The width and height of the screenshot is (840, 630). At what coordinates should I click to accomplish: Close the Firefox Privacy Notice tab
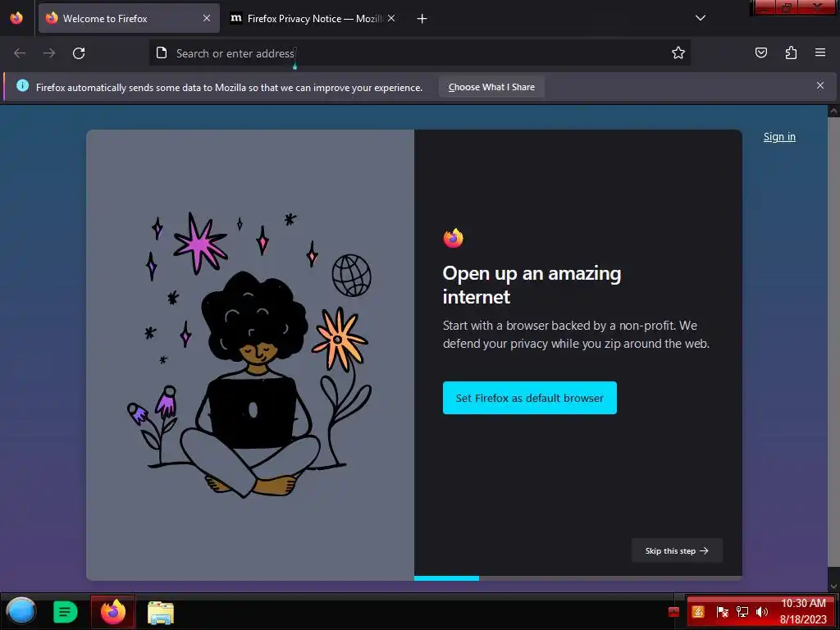click(391, 18)
